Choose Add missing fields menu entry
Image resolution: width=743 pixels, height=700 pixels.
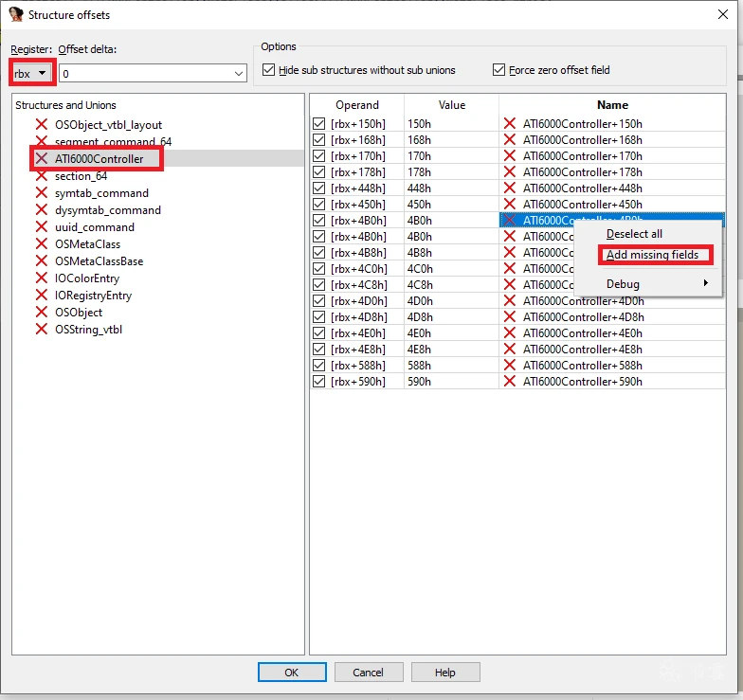[x=652, y=255]
